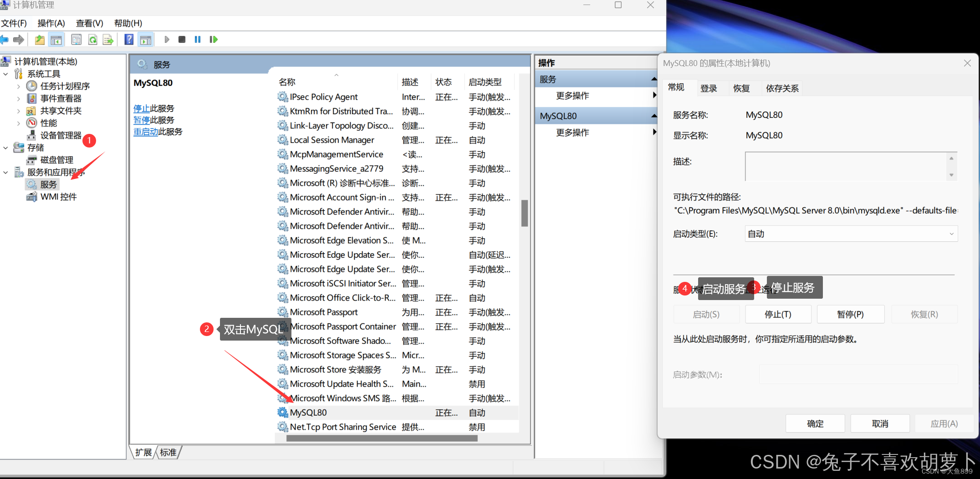Sort services by 启动类型 column header
The image size is (980, 479).
489,82
